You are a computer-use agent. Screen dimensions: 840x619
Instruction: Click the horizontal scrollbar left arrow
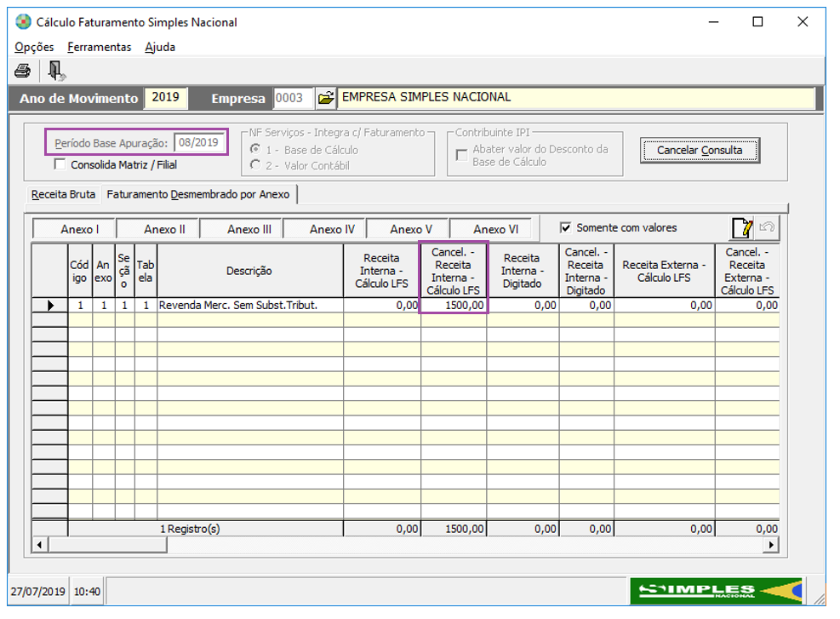(39, 545)
